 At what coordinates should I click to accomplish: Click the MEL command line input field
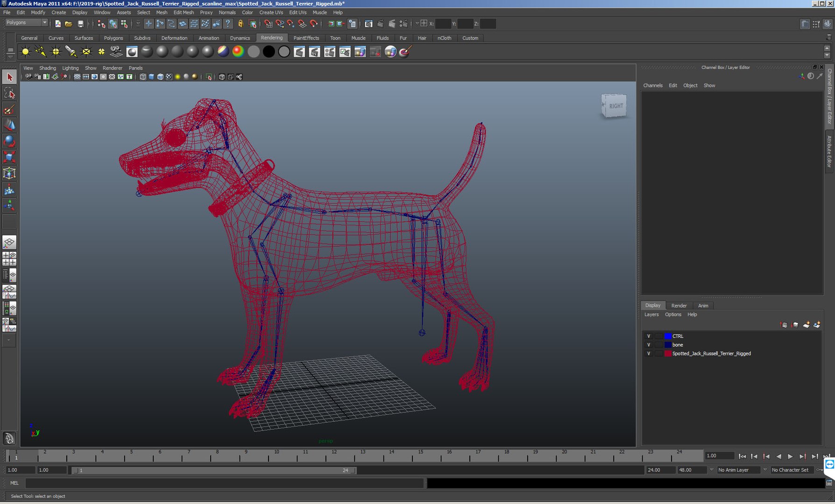click(x=225, y=483)
